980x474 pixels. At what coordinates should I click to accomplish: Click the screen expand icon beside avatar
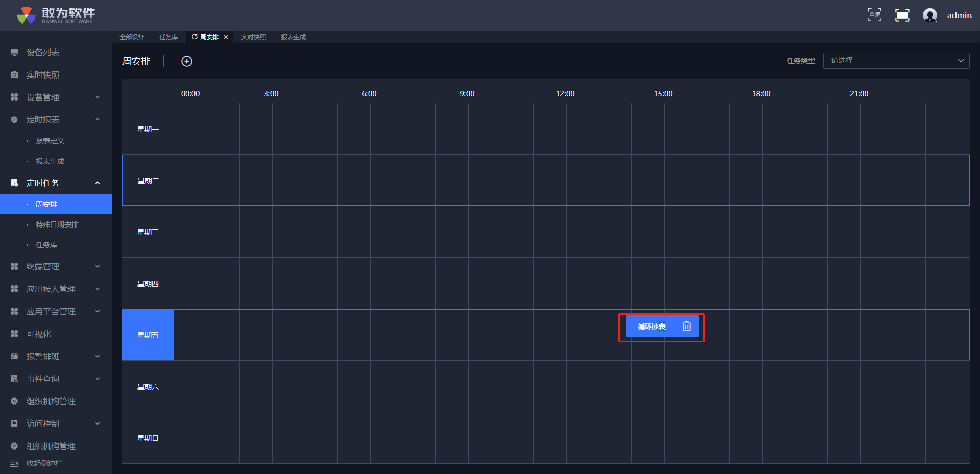[x=902, y=15]
